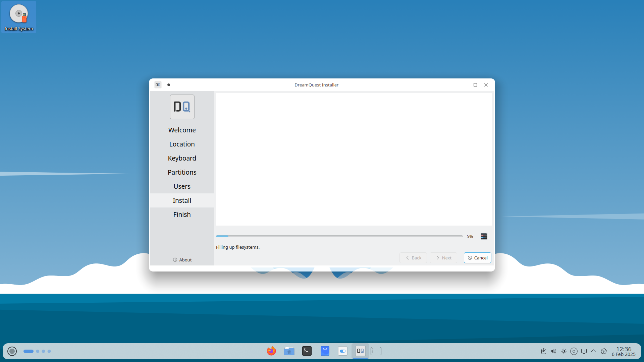Toggle the installer log view icon
Viewport: 644px width, 362px height.
[484, 236]
